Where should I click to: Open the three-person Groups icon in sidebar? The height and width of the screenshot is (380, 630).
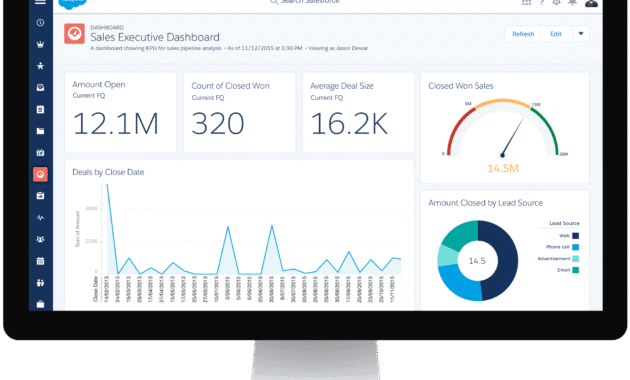click(40, 239)
